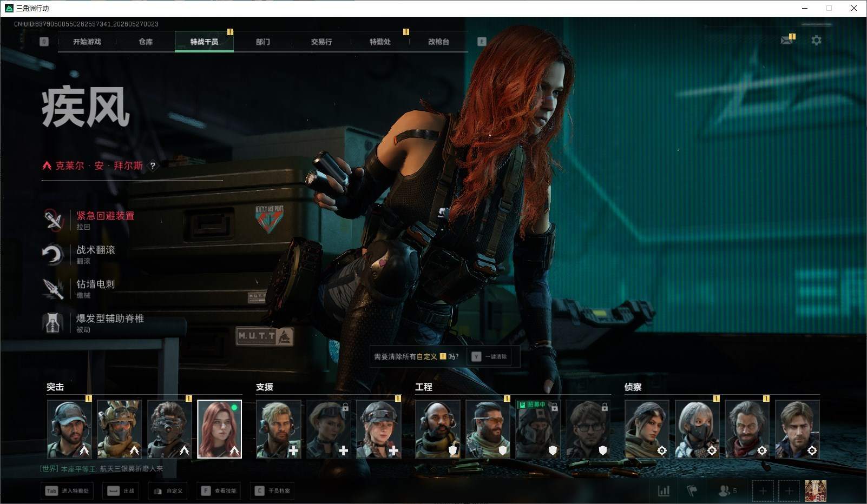Close the 三角洲行动 window
867x504 pixels.
[854, 8]
